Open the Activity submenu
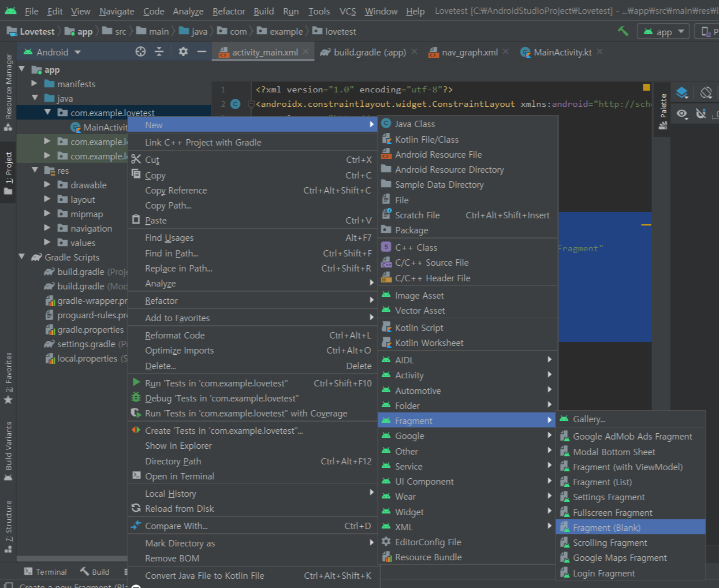The height and width of the screenshot is (588, 719). pos(468,375)
